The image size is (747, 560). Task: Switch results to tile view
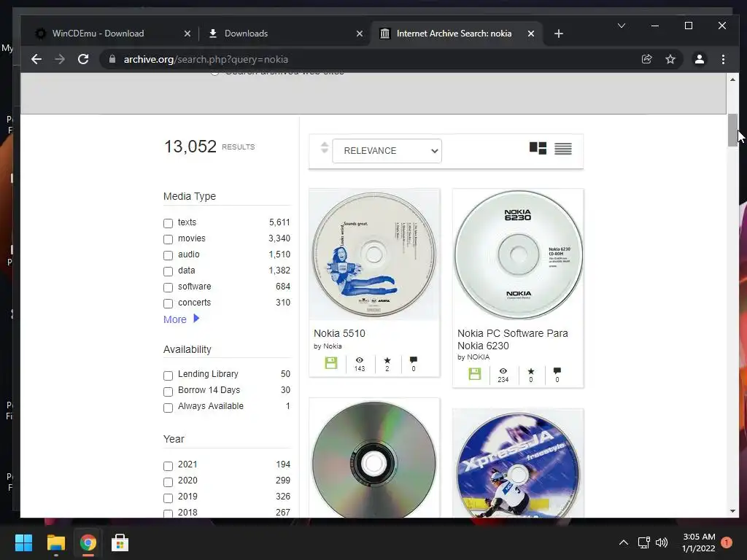point(538,149)
